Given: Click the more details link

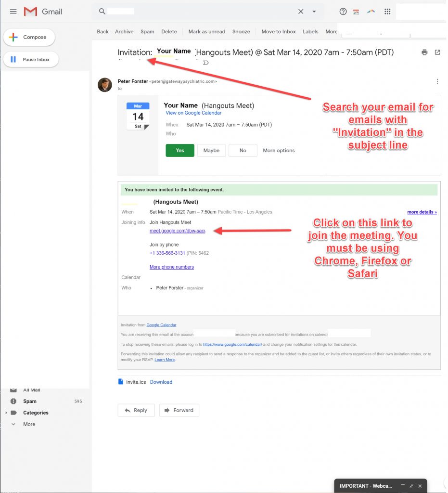Looking at the screenshot, I should click(422, 212).
